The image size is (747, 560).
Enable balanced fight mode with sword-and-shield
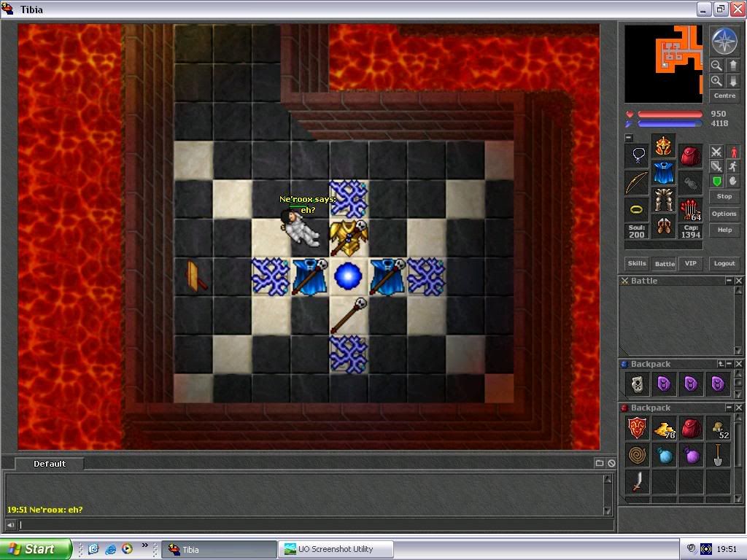click(x=716, y=166)
